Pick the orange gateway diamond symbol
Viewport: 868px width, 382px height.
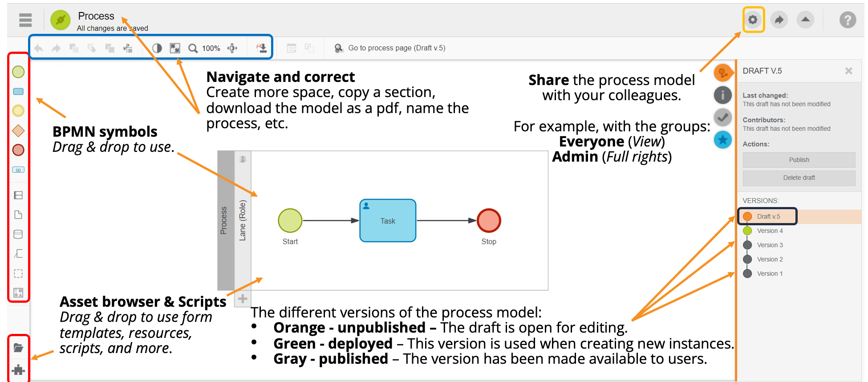point(18,130)
